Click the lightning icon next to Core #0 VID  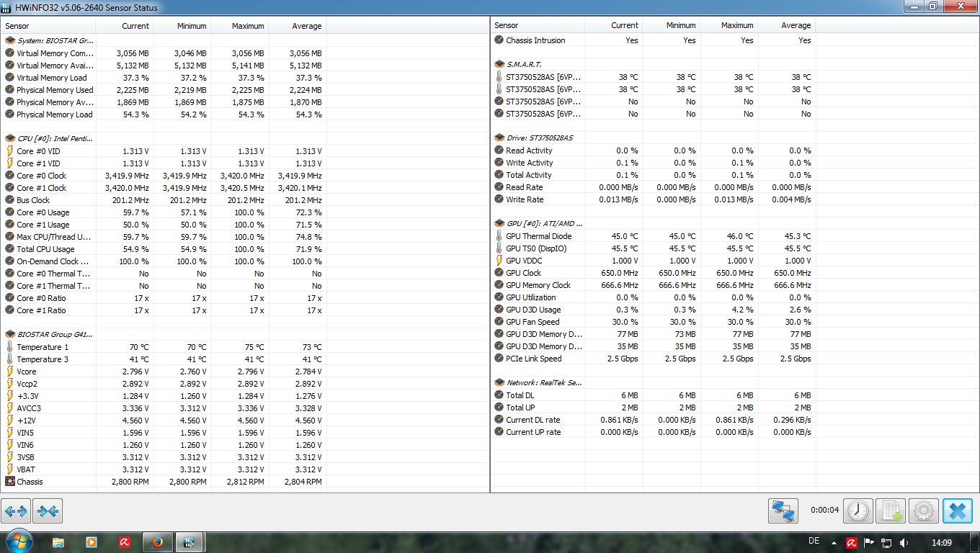click(10, 151)
